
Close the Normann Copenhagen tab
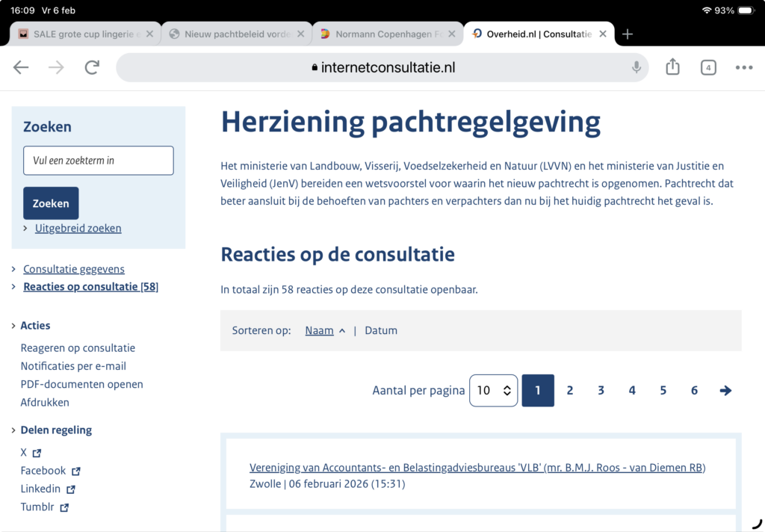click(x=450, y=34)
